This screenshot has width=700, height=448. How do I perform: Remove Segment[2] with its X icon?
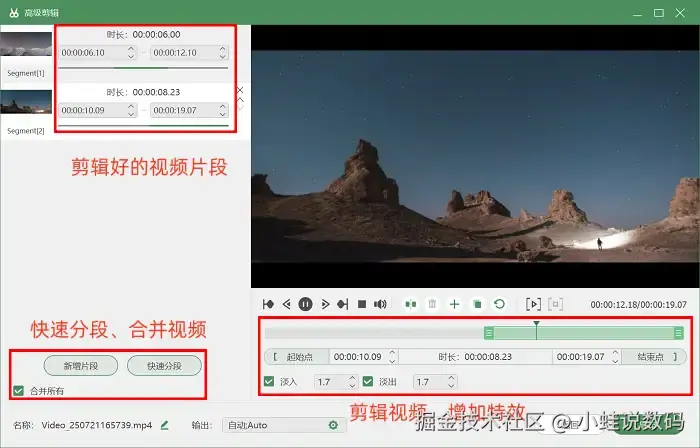[x=240, y=90]
